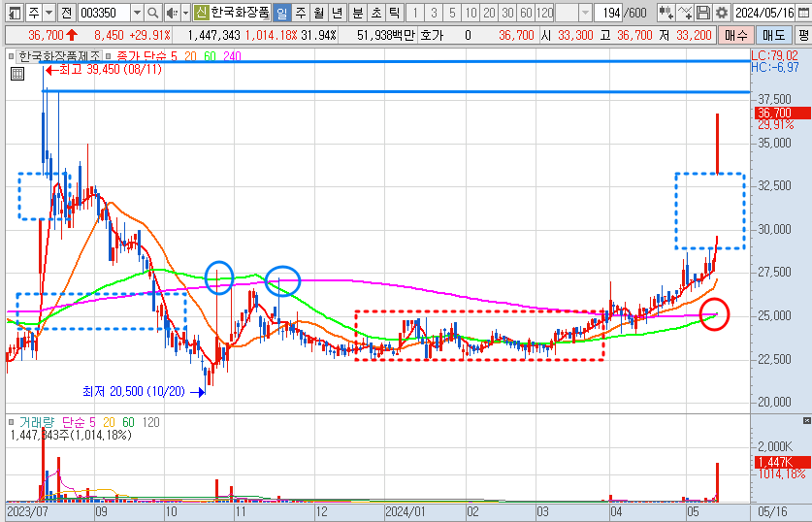Click the 05/16 date label on time axis
This screenshot has width=812, height=522.
pyautogui.click(x=772, y=512)
